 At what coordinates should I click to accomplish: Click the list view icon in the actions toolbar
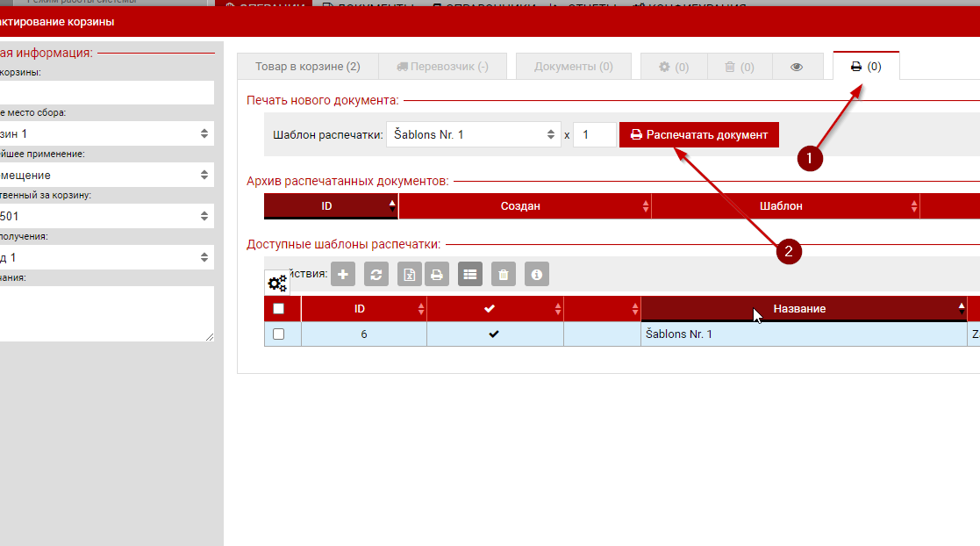[470, 275]
